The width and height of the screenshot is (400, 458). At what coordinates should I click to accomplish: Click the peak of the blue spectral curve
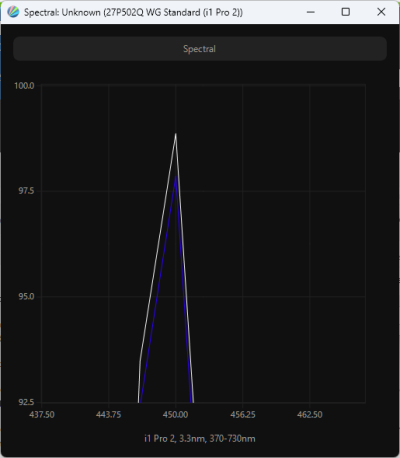pos(176,176)
